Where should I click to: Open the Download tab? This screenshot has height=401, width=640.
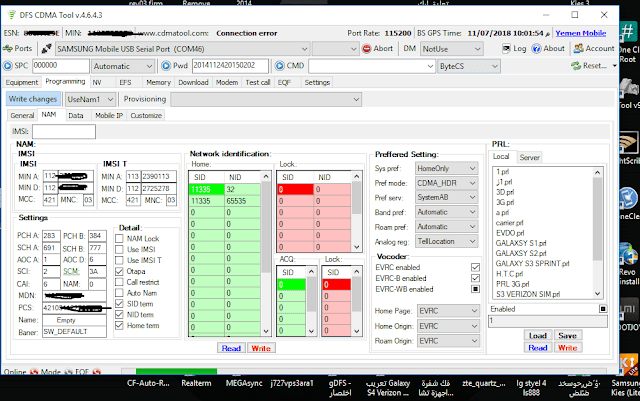(x=193, y=82)
